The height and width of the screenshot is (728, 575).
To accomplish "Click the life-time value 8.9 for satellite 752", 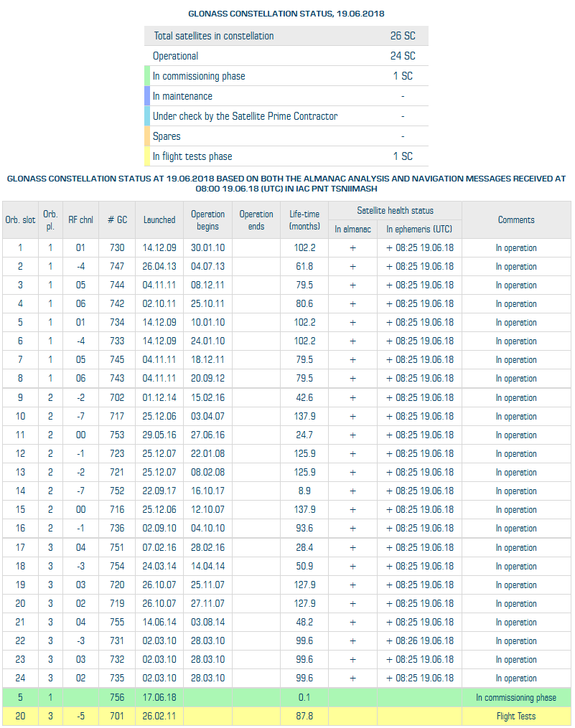I will pyautogui.click(x=304, y=491).
